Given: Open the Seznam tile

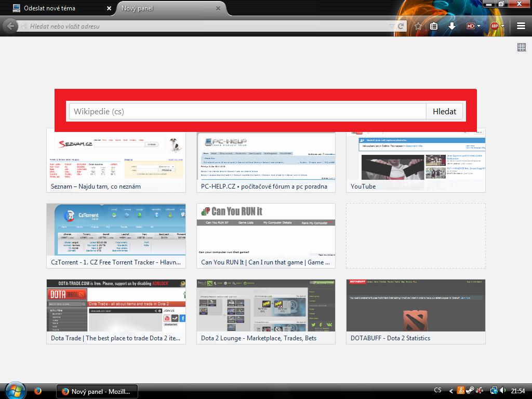Looking at the screenshot, I should point(116,161).
